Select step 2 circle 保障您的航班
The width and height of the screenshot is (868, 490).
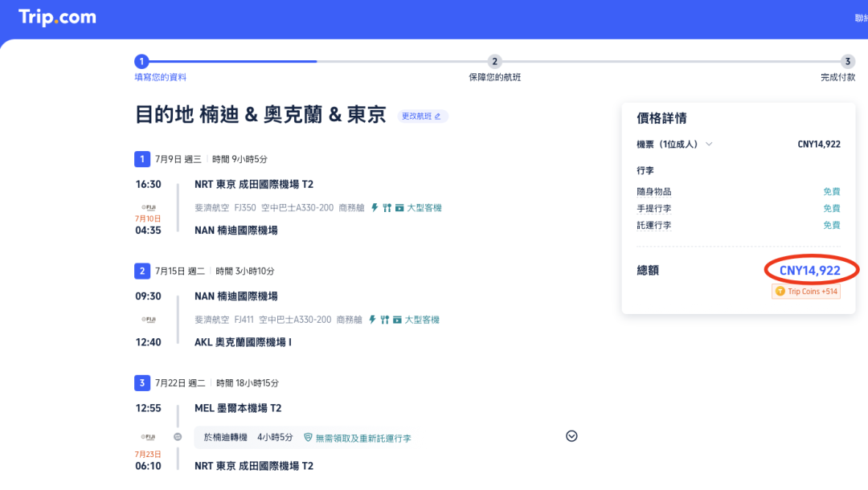[x=494, y=61]
